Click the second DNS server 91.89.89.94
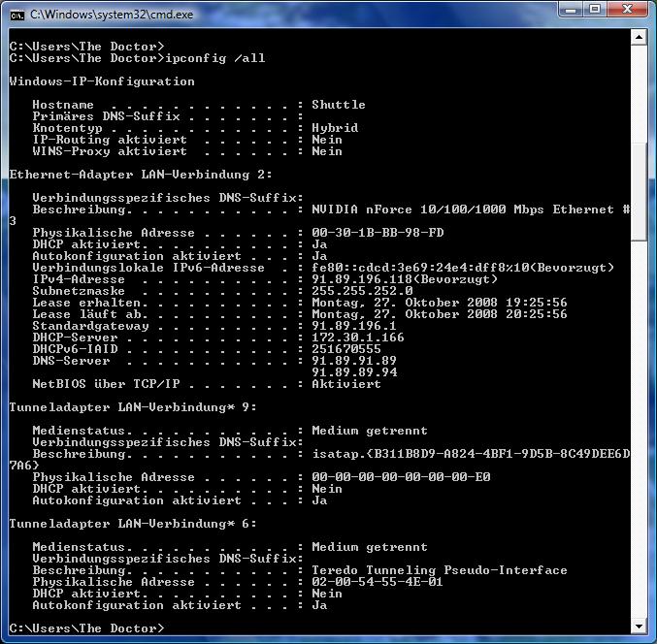 (354, 372)
